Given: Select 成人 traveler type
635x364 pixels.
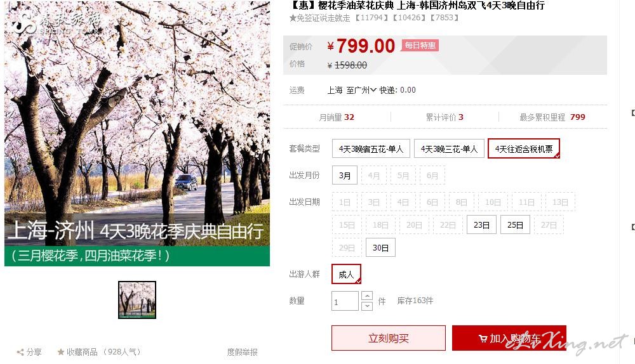Looking at the screenshot, I should 346,274.
